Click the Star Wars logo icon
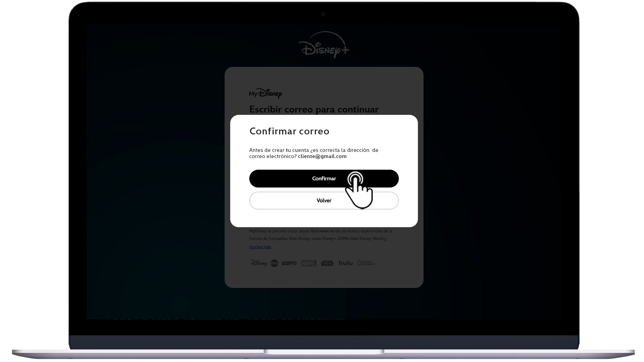The height and width of the screenshot is (362, 644). coord(327,263)
